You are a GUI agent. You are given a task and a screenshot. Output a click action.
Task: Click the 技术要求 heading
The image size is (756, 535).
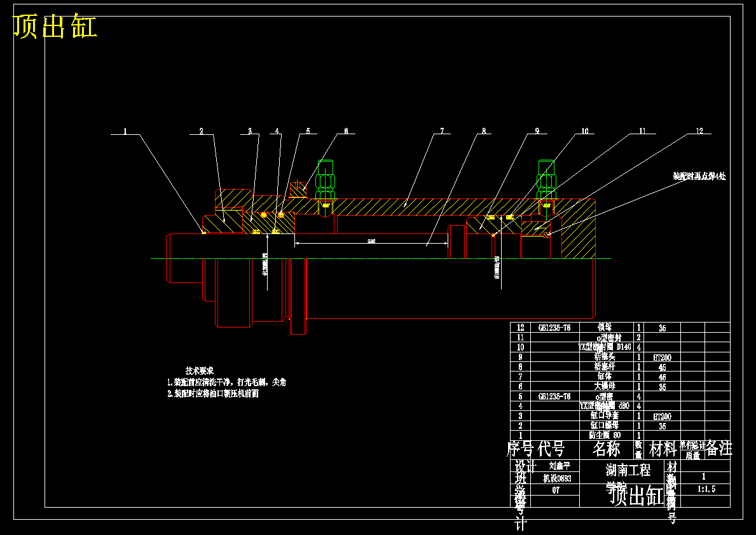pyautogui.click(x=200, y=371)
